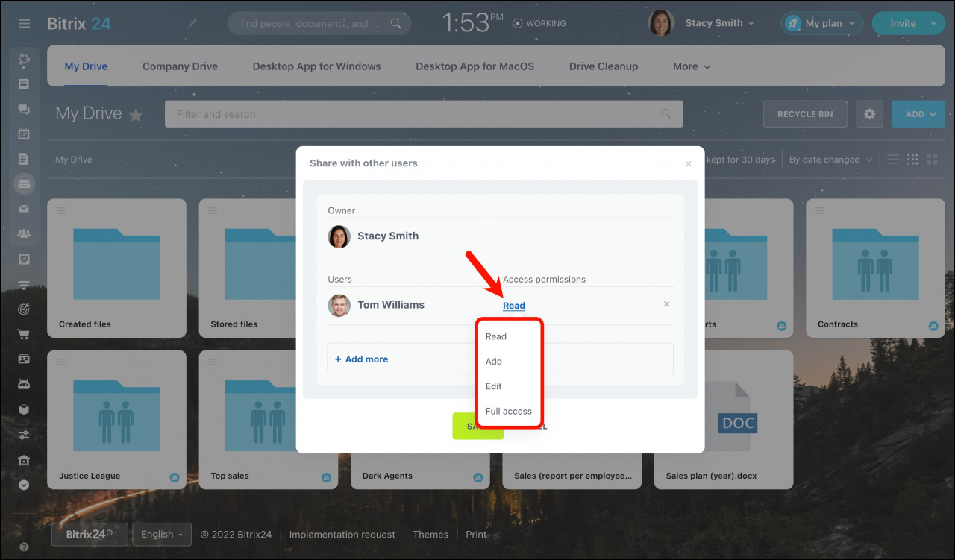Open the building company sidebar icon
Screen dimensions: 955x560
click(x=24, y=459)
